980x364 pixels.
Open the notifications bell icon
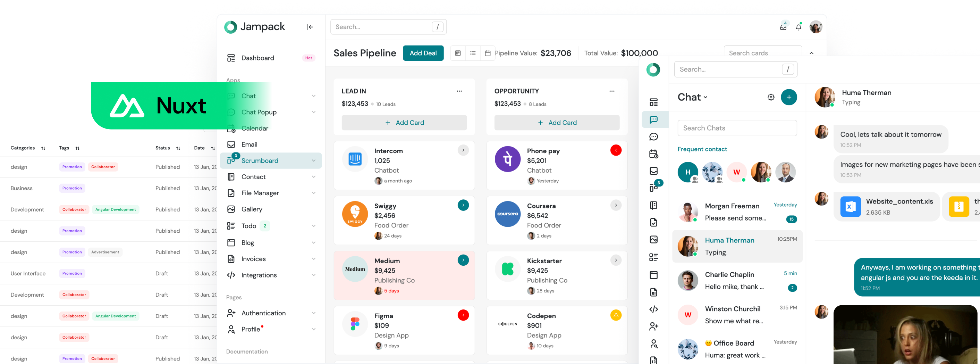(x=799, y=27)
